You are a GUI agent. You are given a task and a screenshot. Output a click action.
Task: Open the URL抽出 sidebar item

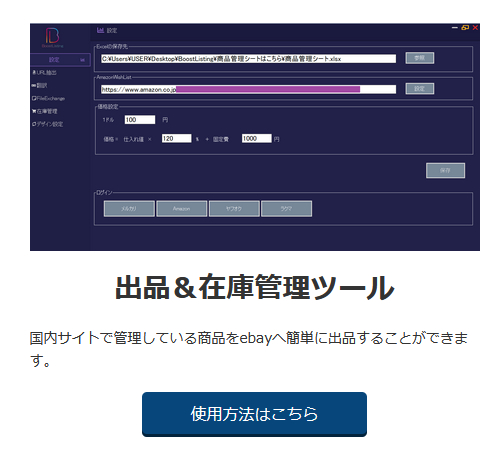[44, 72]
